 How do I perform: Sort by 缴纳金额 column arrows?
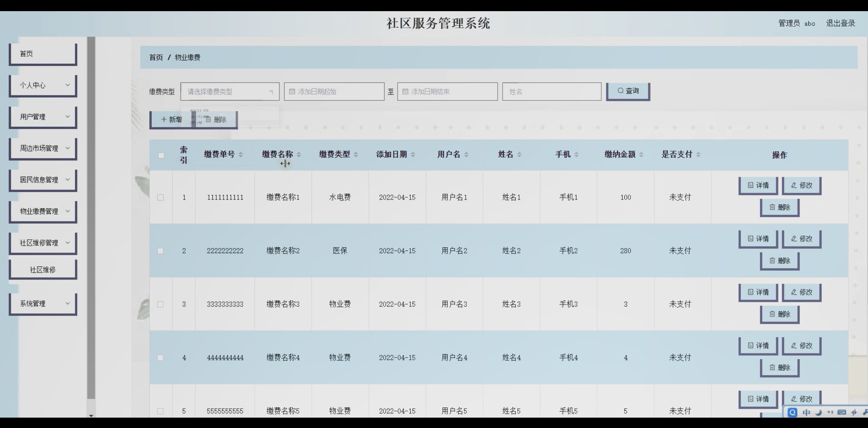641,155
